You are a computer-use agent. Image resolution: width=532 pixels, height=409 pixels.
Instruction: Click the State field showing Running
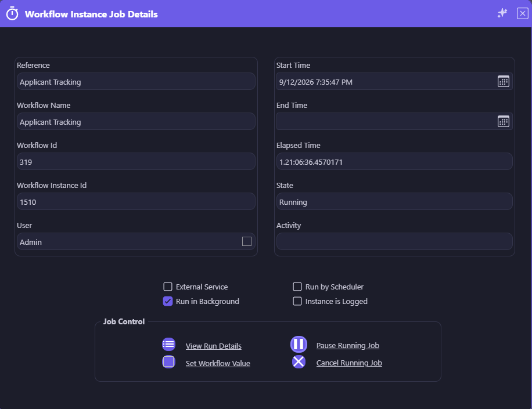click(394, 201)
